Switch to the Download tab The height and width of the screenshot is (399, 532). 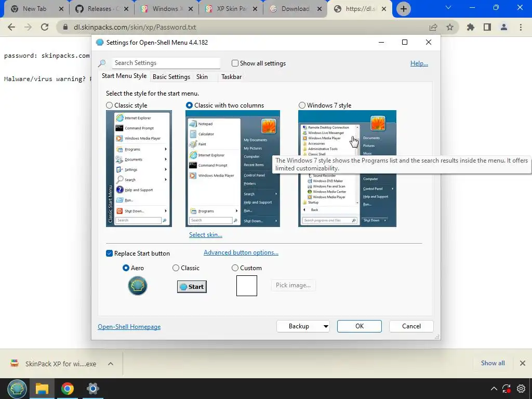point(295,9)
